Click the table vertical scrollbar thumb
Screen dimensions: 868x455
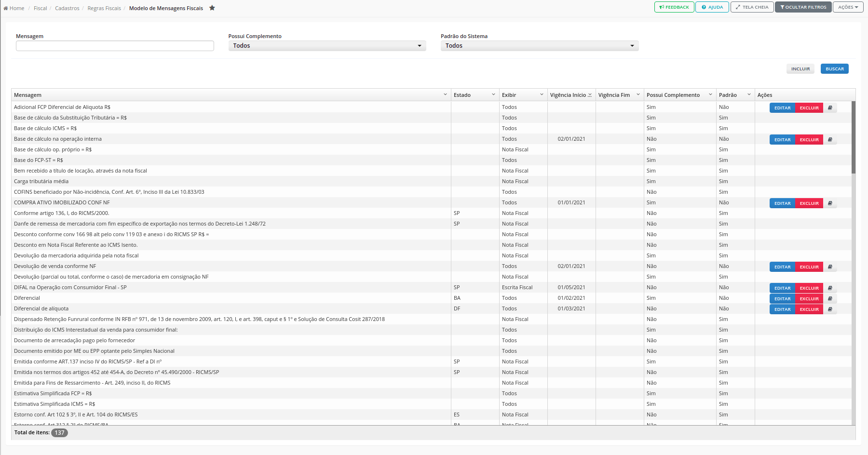pyautogui.click(x=853, y=137)
